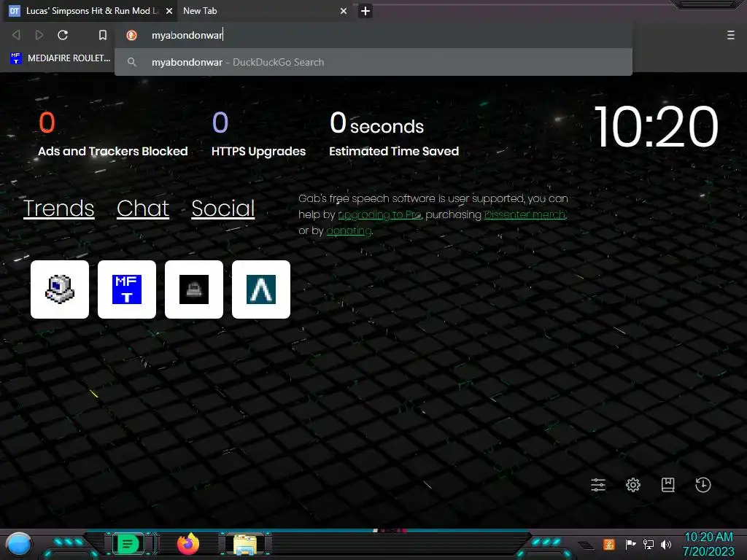The height and width of the screenshot is (560, 747).
Task: Open the MFT top site tile
Action: pos(127,289)
